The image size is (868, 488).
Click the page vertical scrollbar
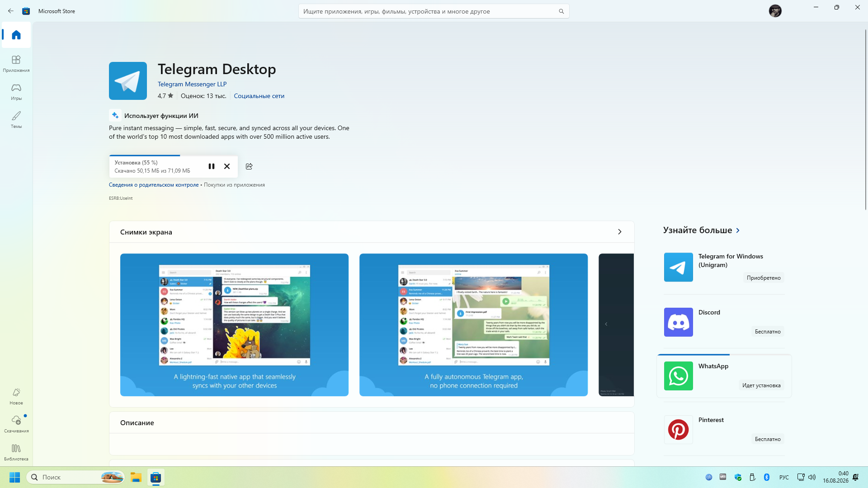point(866,119)
